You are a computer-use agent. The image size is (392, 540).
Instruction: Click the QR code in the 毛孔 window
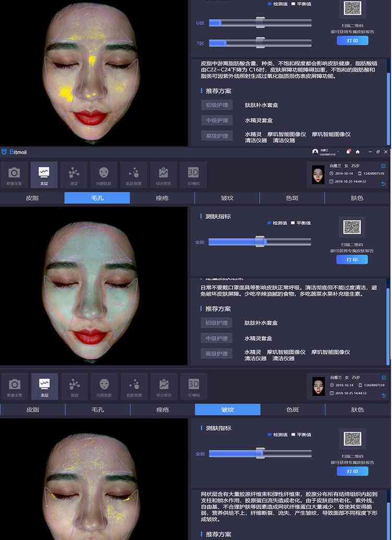tap(352, 227)
